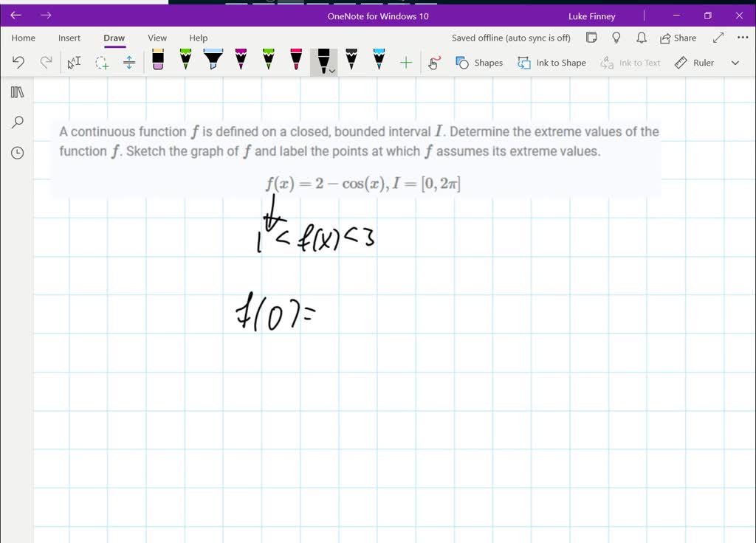Enable Ink to Shape conversion
Viewport: 756px width, 543px height.
pos(551,63)
